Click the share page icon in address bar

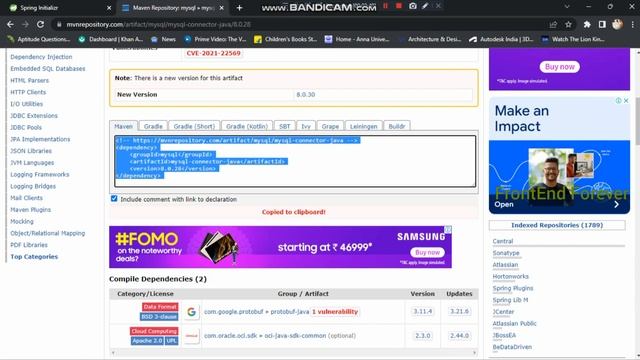(553, 24)
